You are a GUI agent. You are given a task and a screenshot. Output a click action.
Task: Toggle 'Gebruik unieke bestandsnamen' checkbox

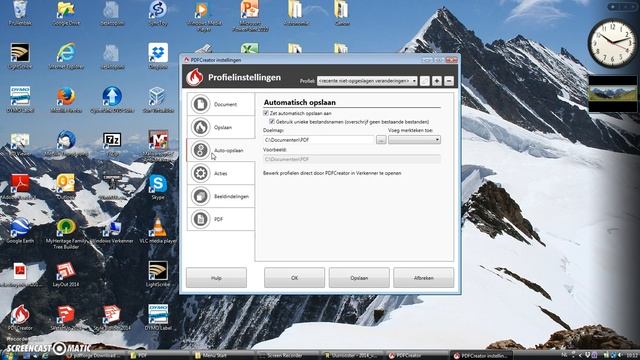[x=272, y=122]
